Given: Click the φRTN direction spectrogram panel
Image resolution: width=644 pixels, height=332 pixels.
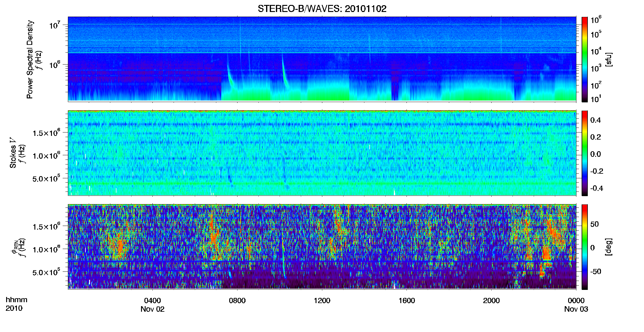Looking at the screenshot, I should (x=322, y=247).
